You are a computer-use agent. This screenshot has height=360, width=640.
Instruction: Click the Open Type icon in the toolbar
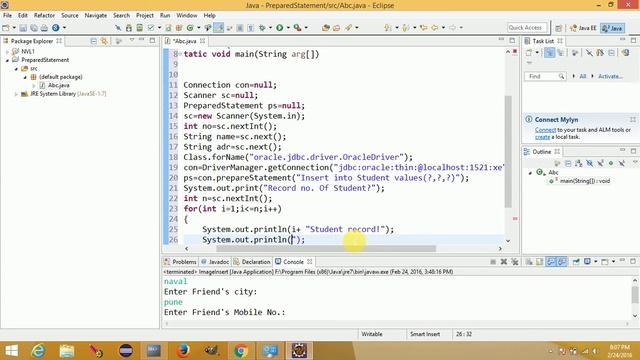[326, 28]
